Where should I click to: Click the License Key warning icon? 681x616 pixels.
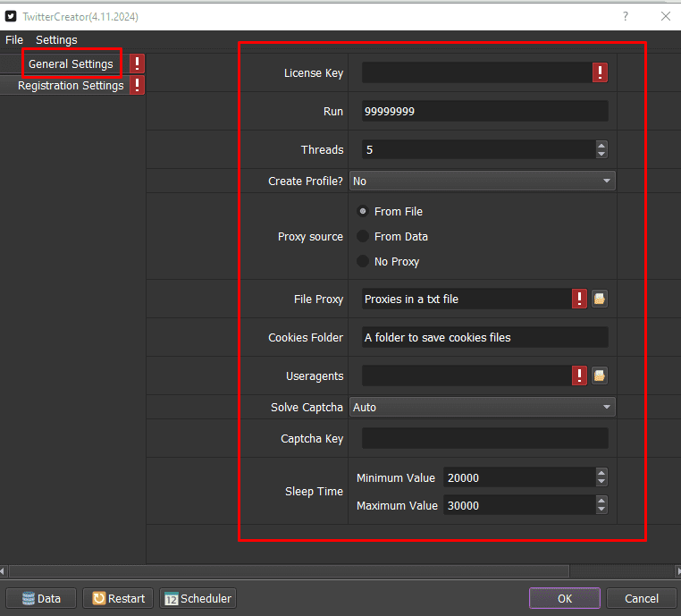[600, 72]
